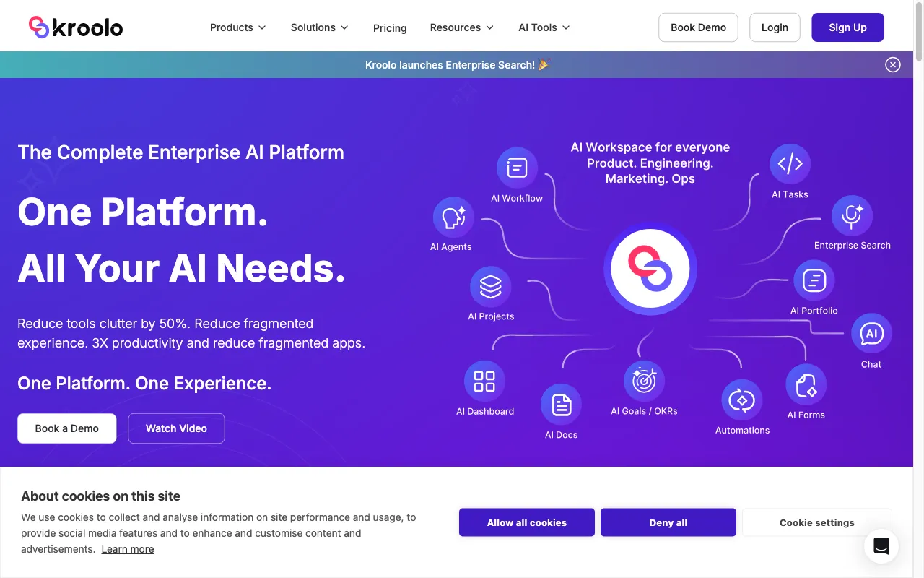Click "The Complete Enterprise AI Platform" heading
The height and width of the screenshot is (578, 924).
click(x=181, y=152)
